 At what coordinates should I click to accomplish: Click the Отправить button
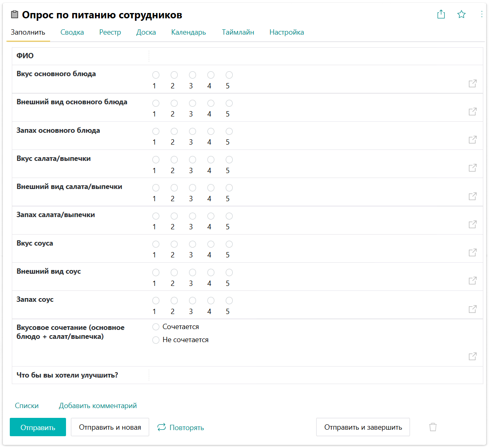coord(38,427)
